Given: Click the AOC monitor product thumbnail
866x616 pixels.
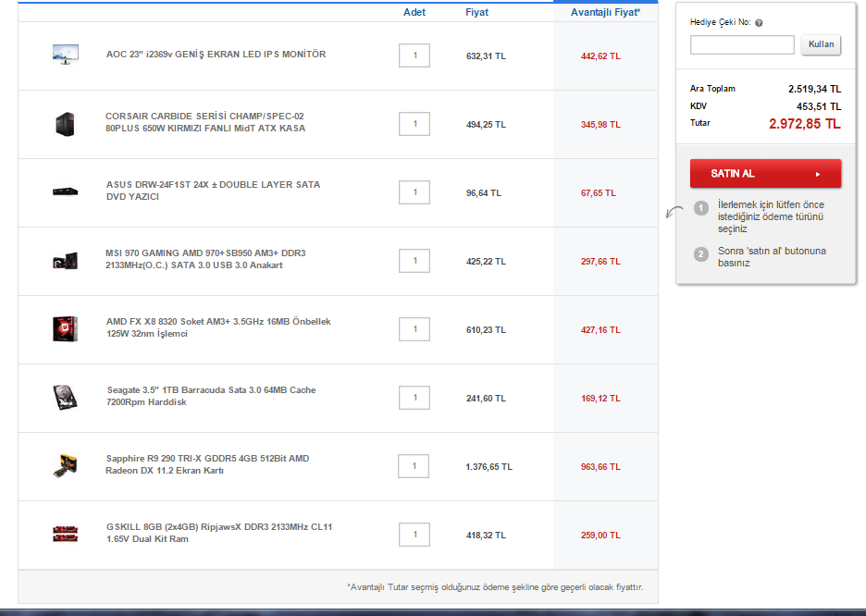Looking at the screenshot, I should pyautogui.click(x=65, y=55).
